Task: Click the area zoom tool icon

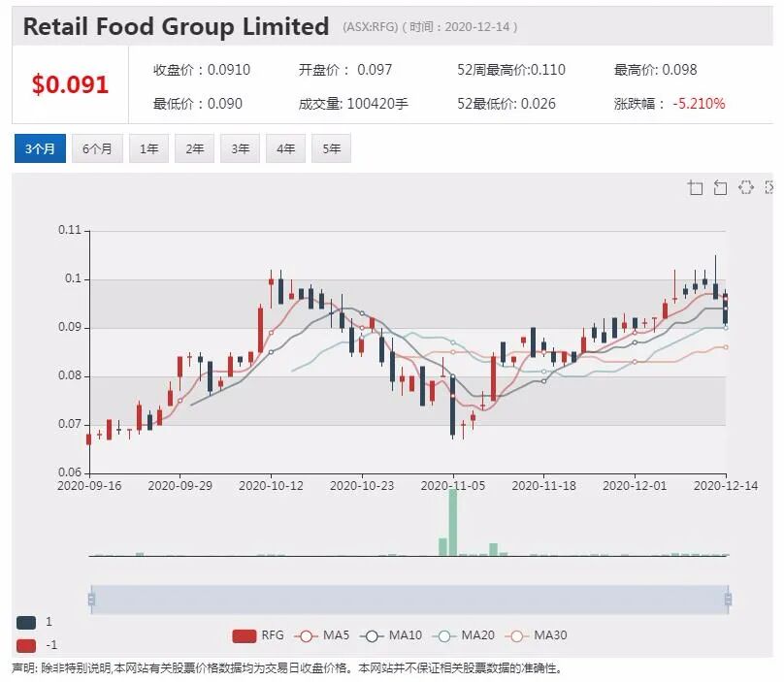Action: pyautogui.click(x=695, y=187)
